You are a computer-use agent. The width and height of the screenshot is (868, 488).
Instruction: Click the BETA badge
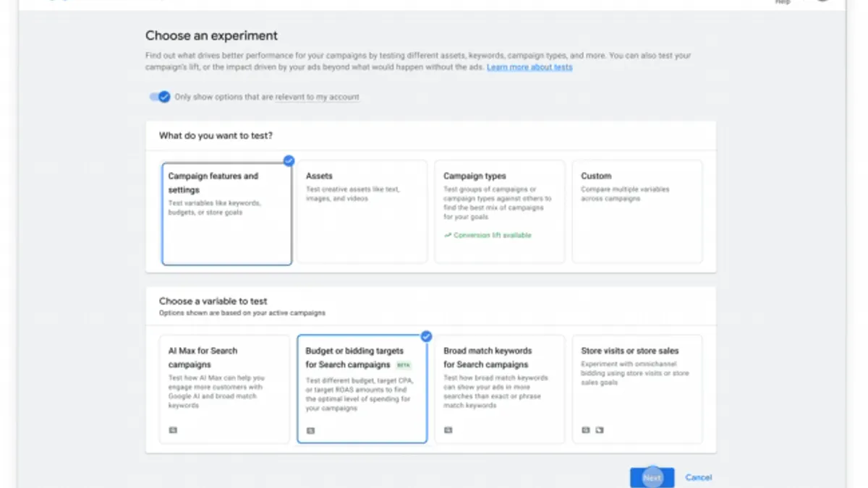403,365
